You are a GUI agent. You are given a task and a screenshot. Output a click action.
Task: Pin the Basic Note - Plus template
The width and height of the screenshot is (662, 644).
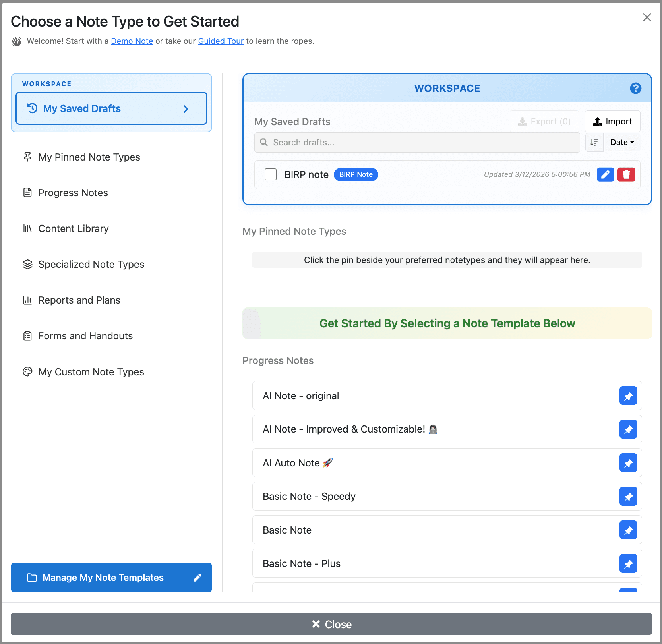628,563
